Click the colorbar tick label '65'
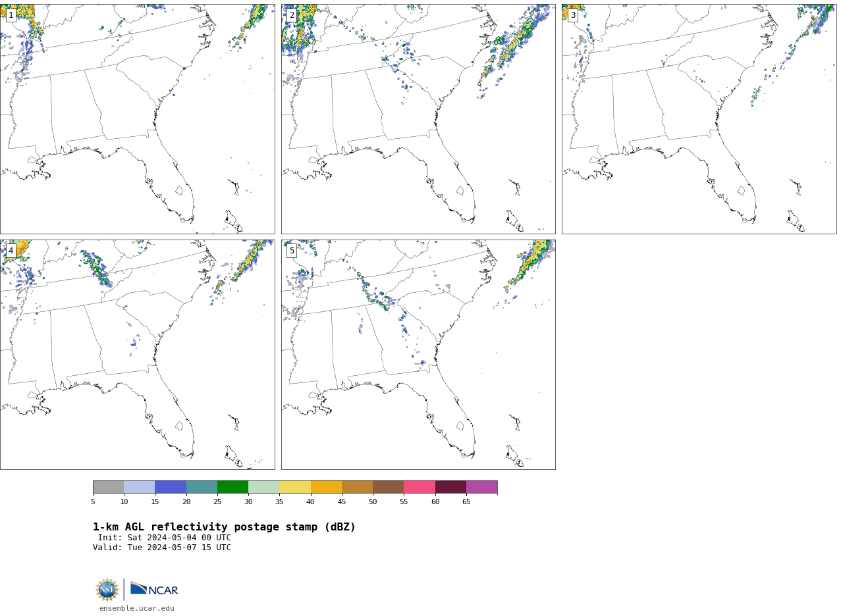843x616 pixels. (x=466, y=502)
